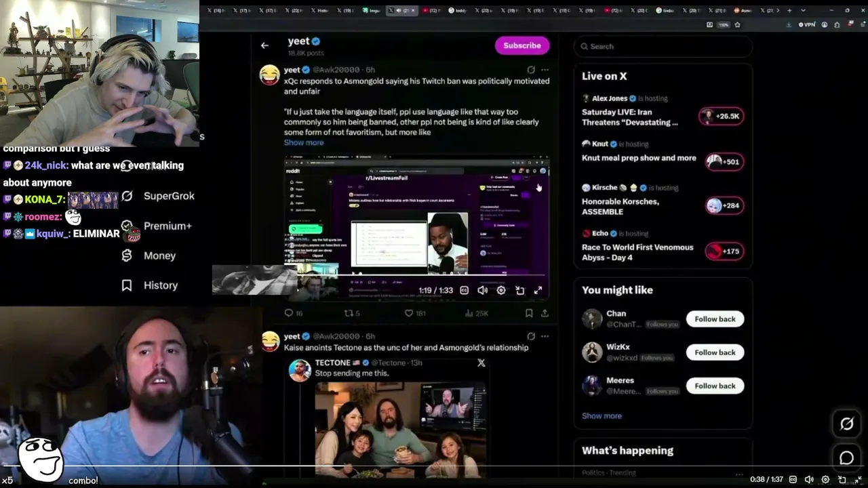Screen dimensions: 868x488
Task: Enable picture-in-picture on main video player
Action: 842,480
